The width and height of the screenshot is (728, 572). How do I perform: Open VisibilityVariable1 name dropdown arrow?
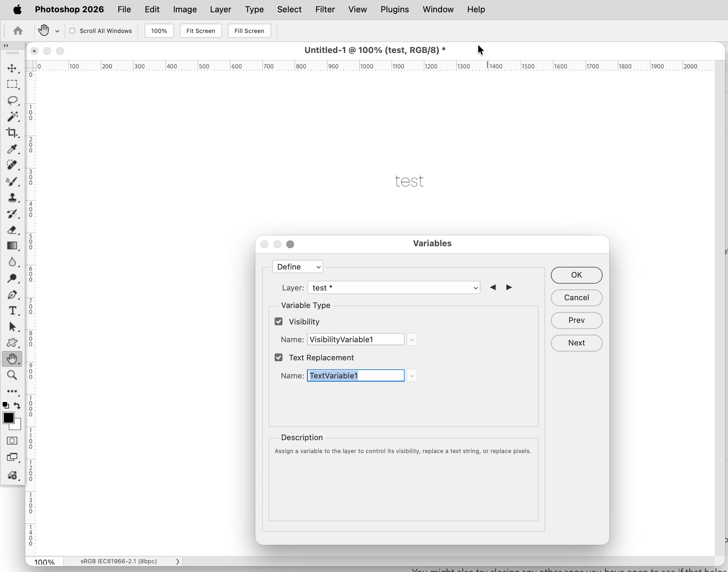pos(412,340)
